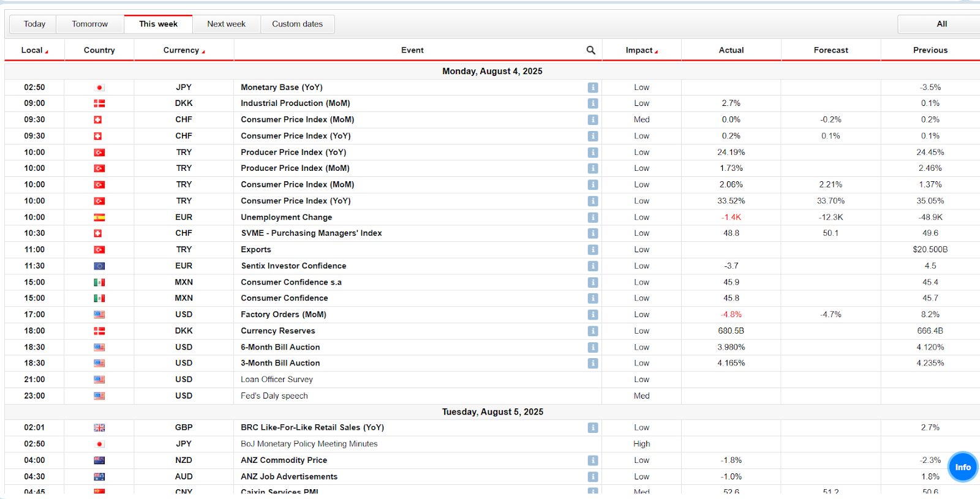The width and height of the screenshot is (980, 499).
Task: Click info icon for Consumer Confidence s.a
Action: tap(592, 282)
